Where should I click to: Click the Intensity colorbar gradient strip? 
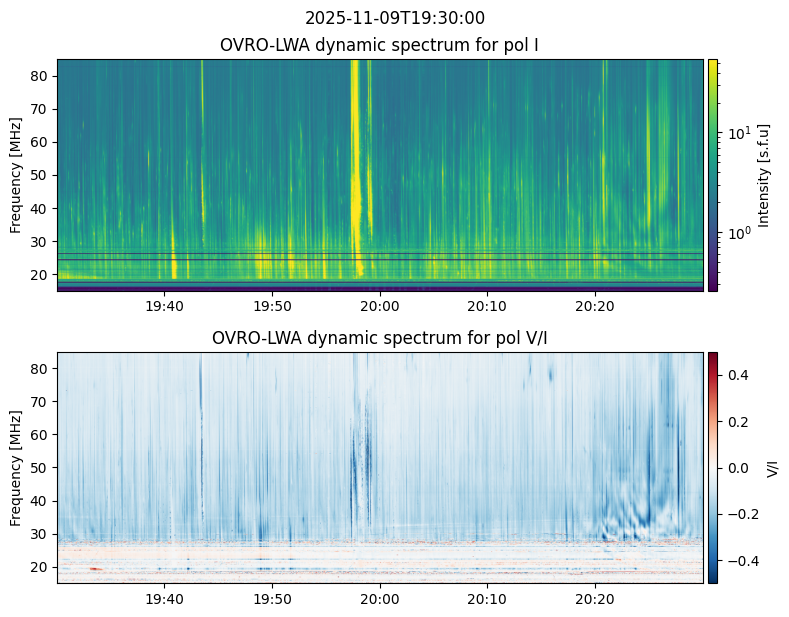pos(713,175)
